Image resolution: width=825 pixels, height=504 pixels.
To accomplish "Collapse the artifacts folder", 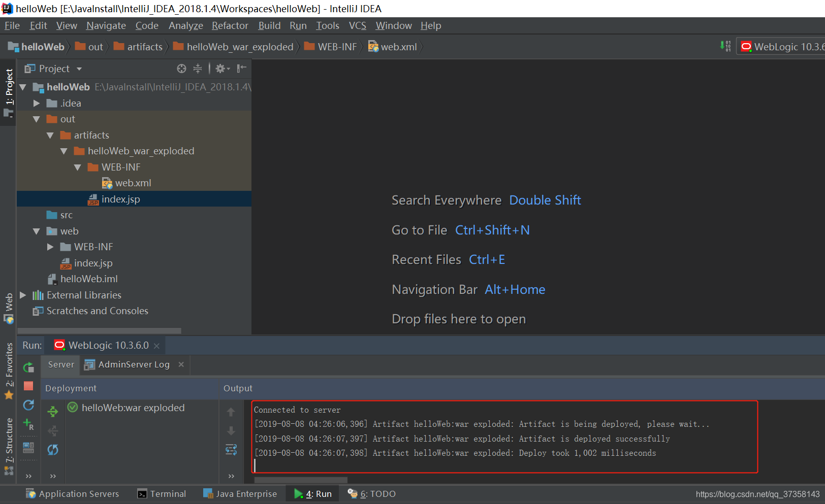I will [50, 136].
